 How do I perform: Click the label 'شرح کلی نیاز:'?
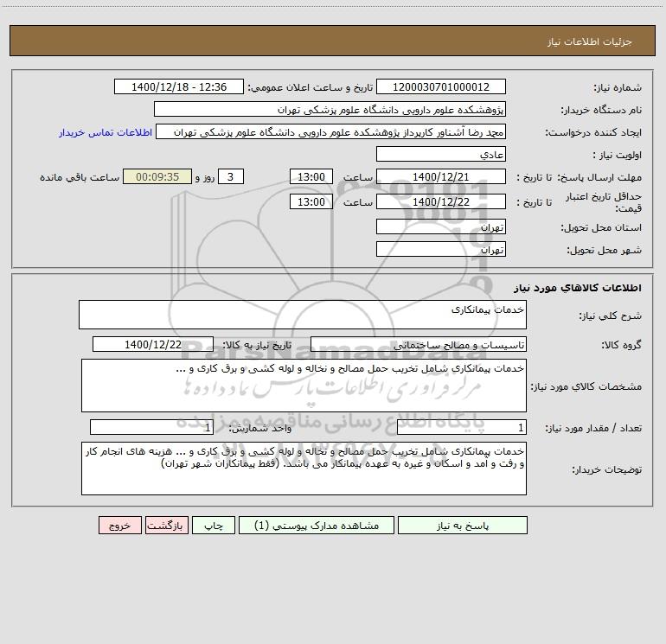(611, 316)
